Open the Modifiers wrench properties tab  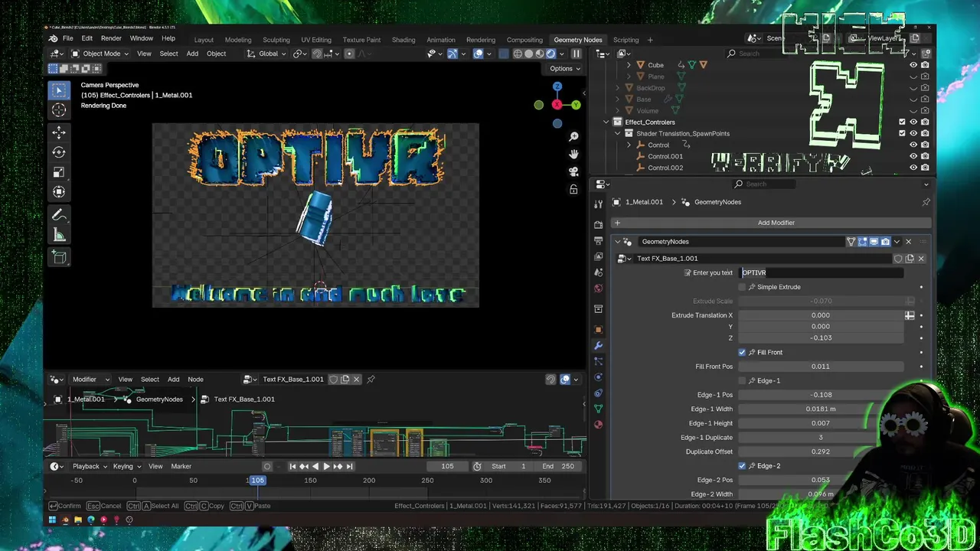tap(598, 346)
